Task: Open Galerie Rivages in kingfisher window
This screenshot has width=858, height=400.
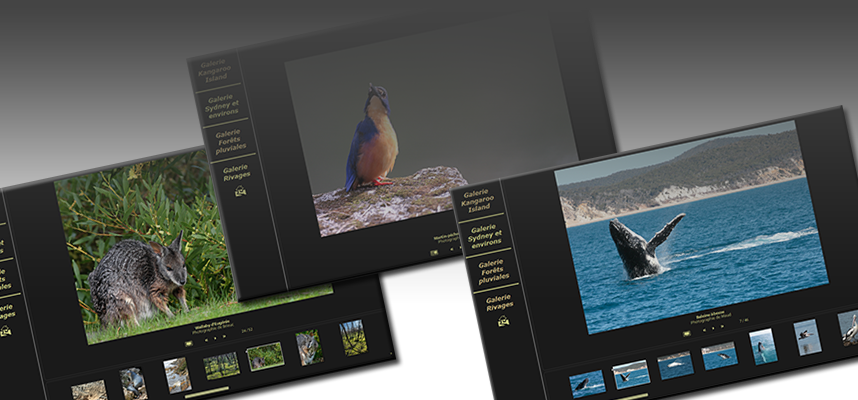Action: 236,172
